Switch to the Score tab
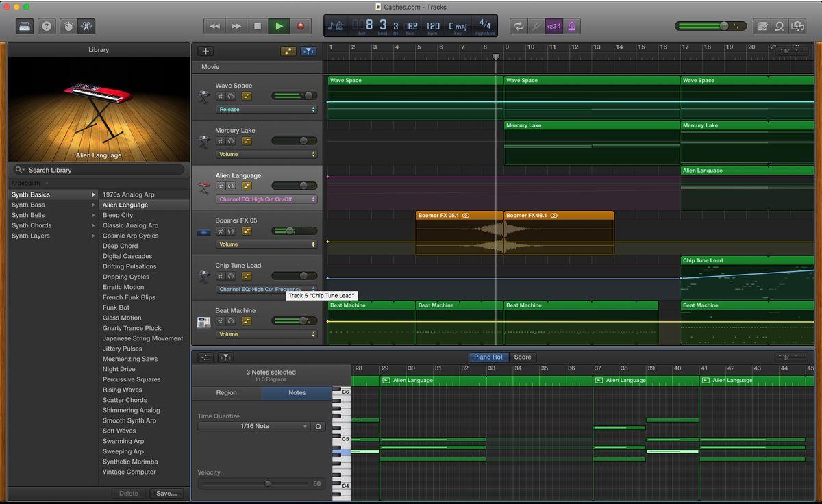Viewport: 822px width, 504px height. (x=523, y=357)
